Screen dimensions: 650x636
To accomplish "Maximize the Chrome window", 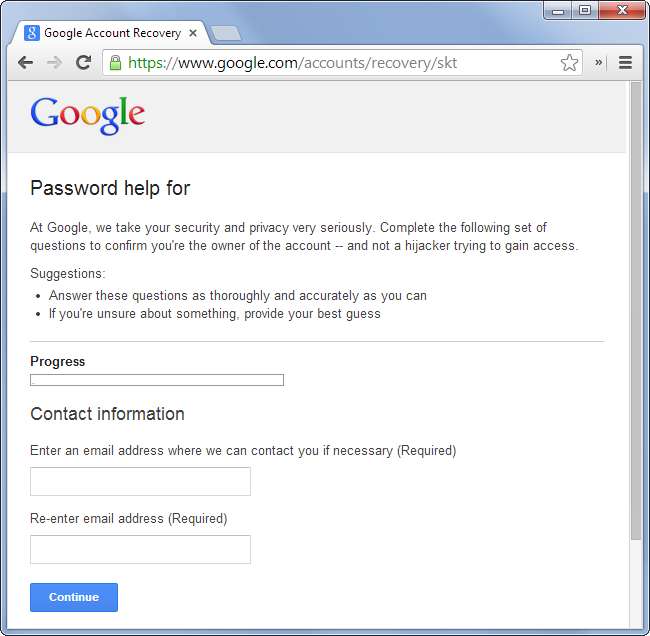I will pos(585,10).
